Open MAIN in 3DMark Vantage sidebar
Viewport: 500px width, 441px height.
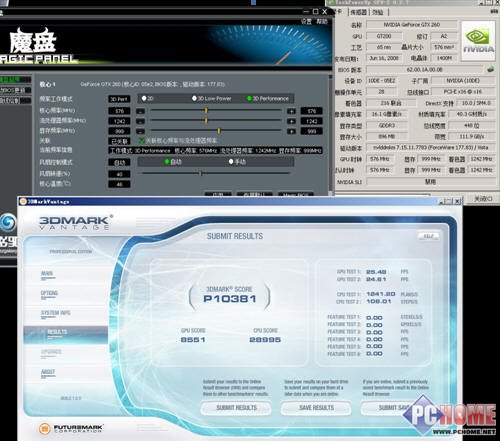47,274
